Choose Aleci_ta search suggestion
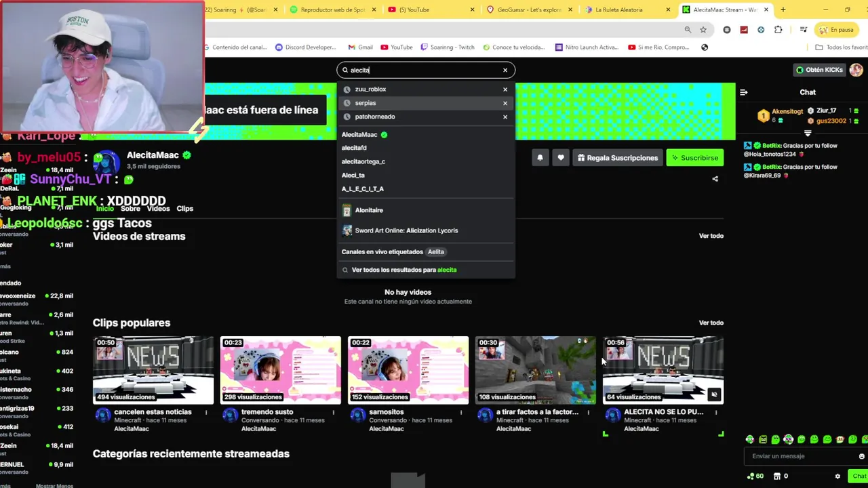The width and height of the screenshot is (868, 488). coord(426,175)
